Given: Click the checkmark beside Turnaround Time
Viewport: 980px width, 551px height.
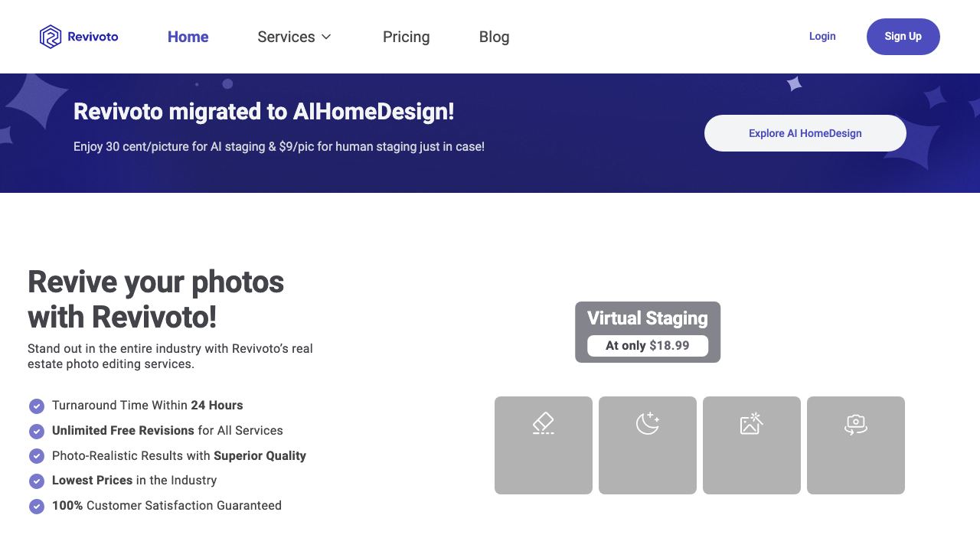Looking at the screenshot, I should [x=37, y=406].
